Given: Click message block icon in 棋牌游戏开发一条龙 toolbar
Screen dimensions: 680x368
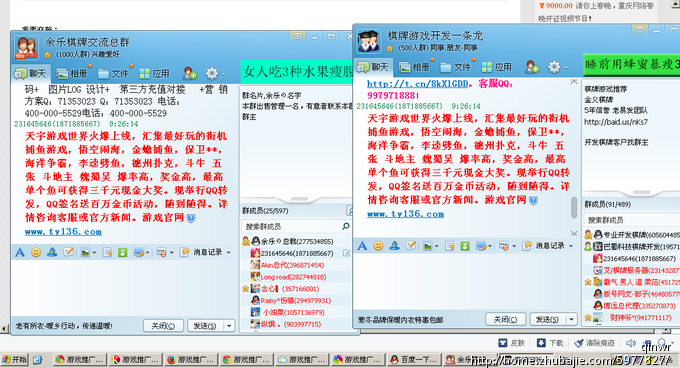Looking at the screenshot, I should pyautogui.click(x=503, y=246).
